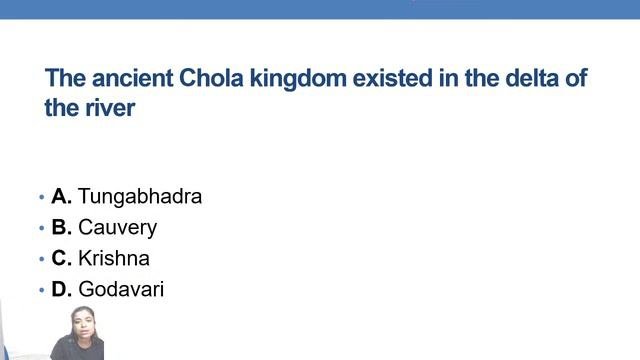Click the bullet dot before option B
Screen dimensions: 640x360
pos(42,228)
